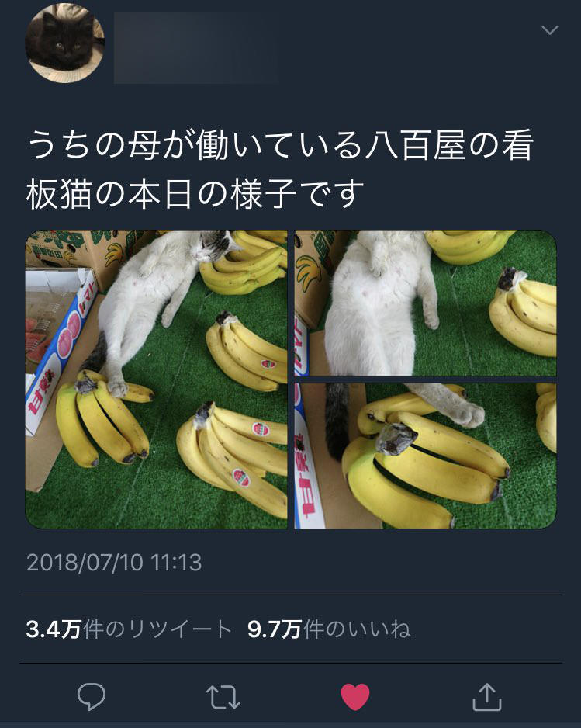Image resolution: width=581 pixels, height=728 pixels.
Task: Expand the tweet options chevron
Action: [x=550, y=30]
